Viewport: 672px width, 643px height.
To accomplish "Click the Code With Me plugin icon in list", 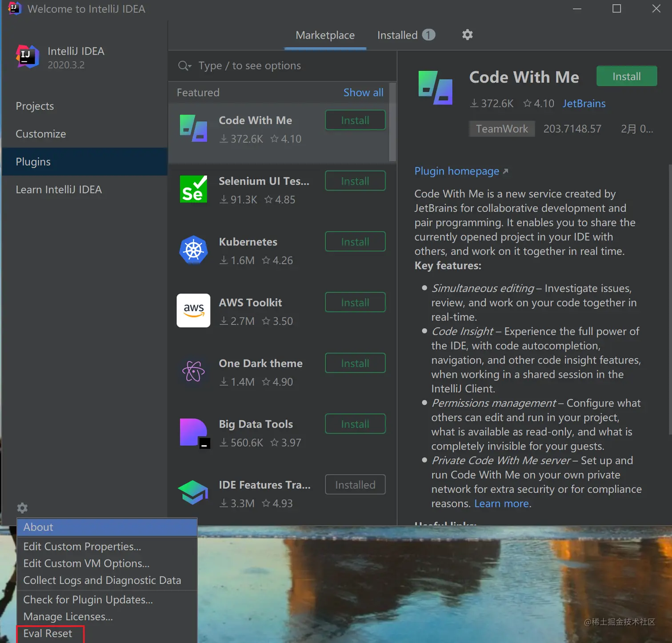I will pos(193,129).
